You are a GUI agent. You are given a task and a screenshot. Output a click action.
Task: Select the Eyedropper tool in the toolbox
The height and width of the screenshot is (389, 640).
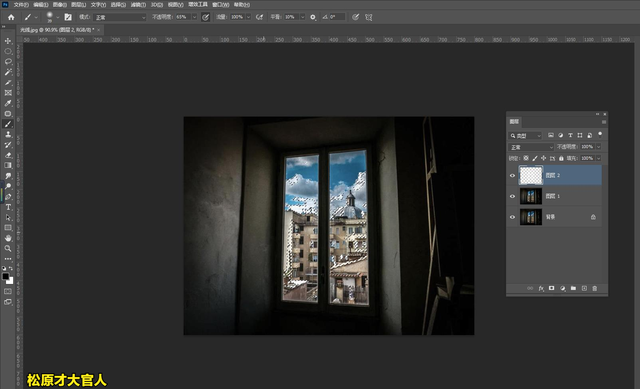(8, 103)
